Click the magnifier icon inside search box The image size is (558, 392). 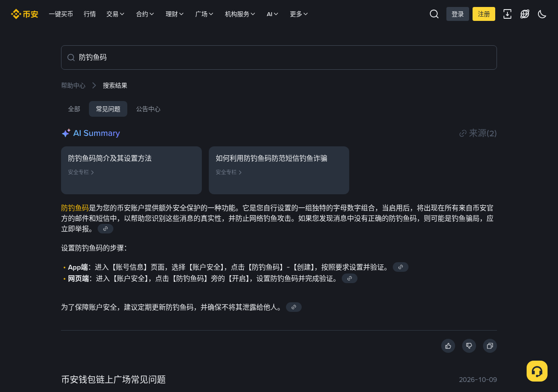(71, 57)
